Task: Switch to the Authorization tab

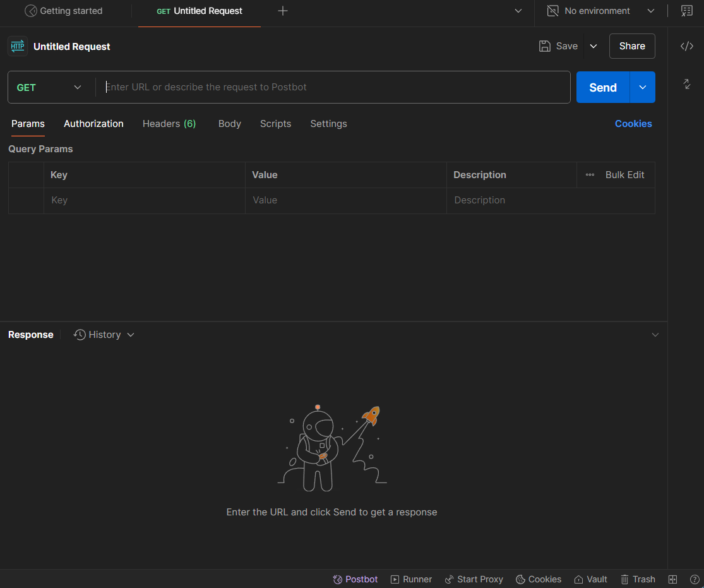Action: point(93,124)
